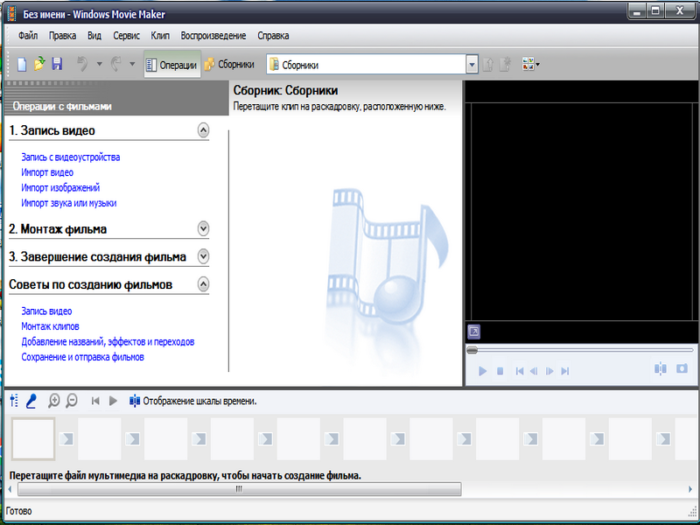
Task: Click the storyboard horizontal scrollbar thumb
Action: click(239, 489)
